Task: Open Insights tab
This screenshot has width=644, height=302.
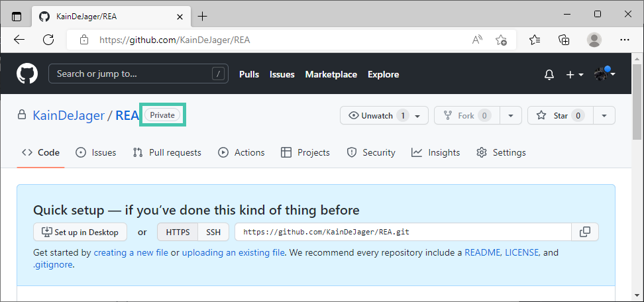Action: [x=435, y=152]
